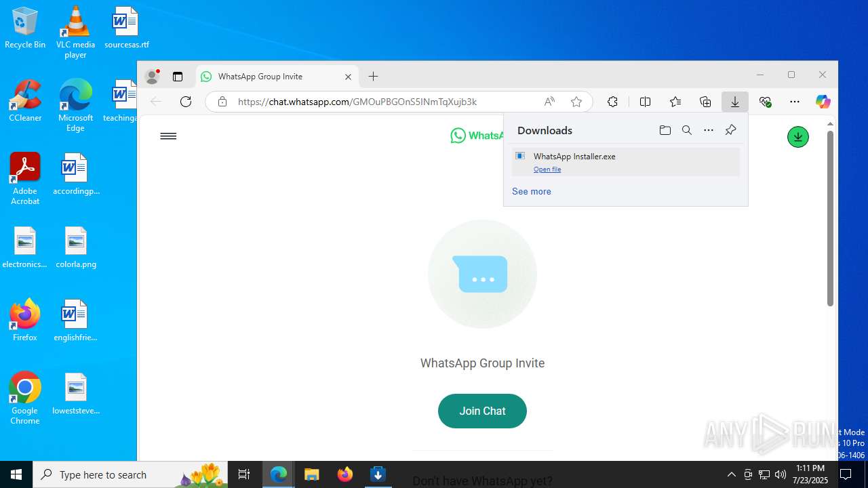The width and height of the screenshot is (868, 488).
Task: Open Task View on taskbar
Action: click(x=245, y=474)
